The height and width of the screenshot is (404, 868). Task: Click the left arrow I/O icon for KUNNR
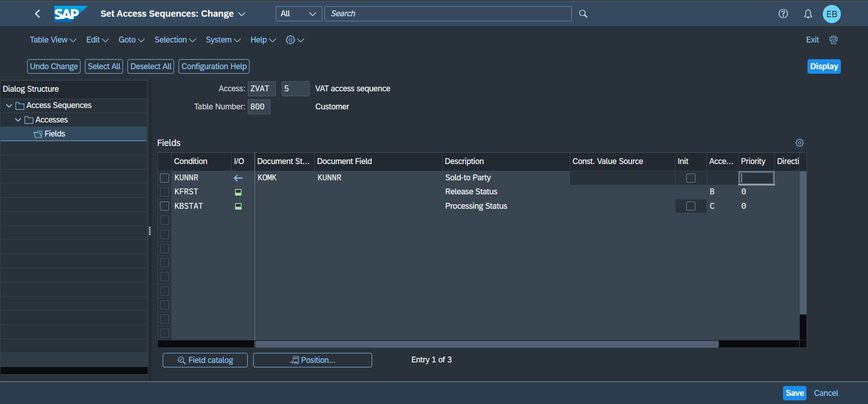coord(238,178)
